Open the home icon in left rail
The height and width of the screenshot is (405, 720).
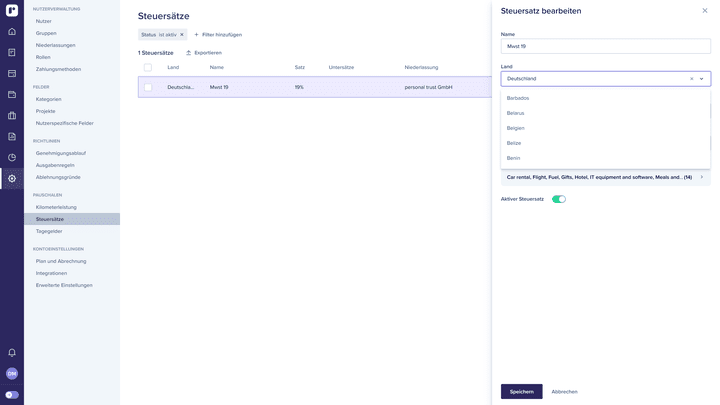click(x=12, y=31)
